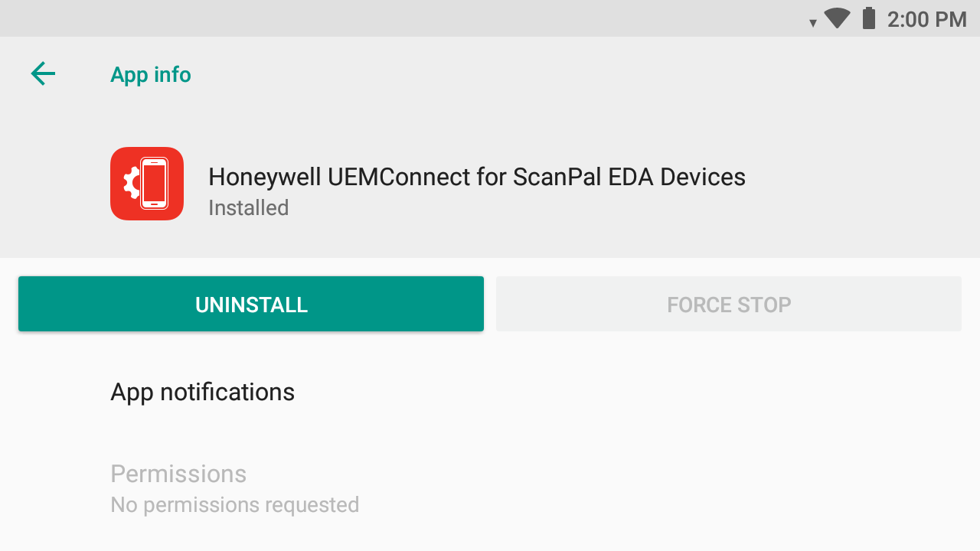980x551 pixels.
Task: Open App notifications settings
Action: click(202, 392)
